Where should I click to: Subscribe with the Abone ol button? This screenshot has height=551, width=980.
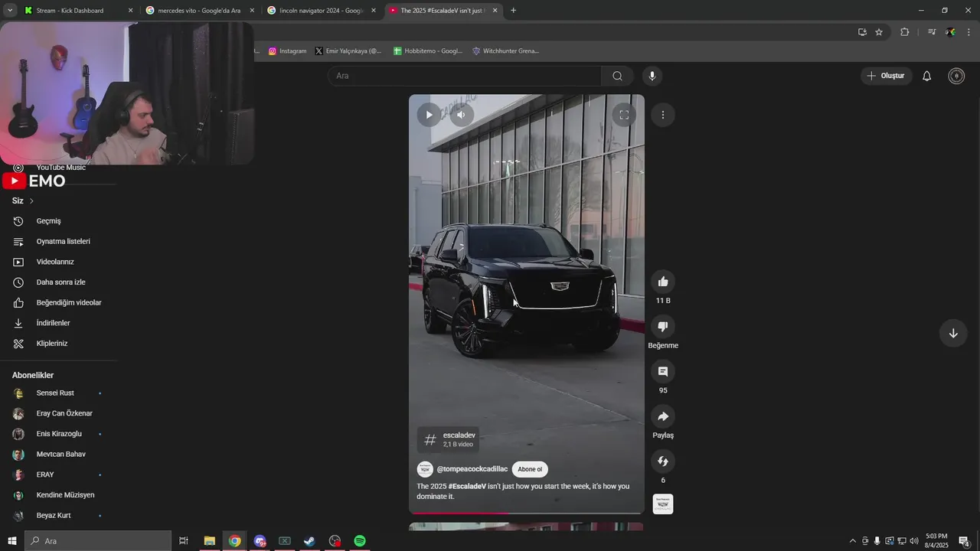[530, 469]
